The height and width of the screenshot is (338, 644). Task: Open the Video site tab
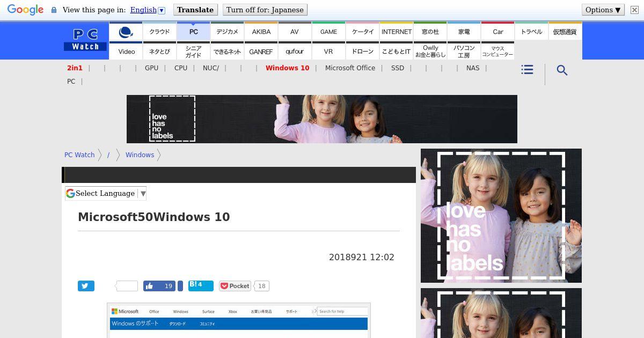point(126,52)
